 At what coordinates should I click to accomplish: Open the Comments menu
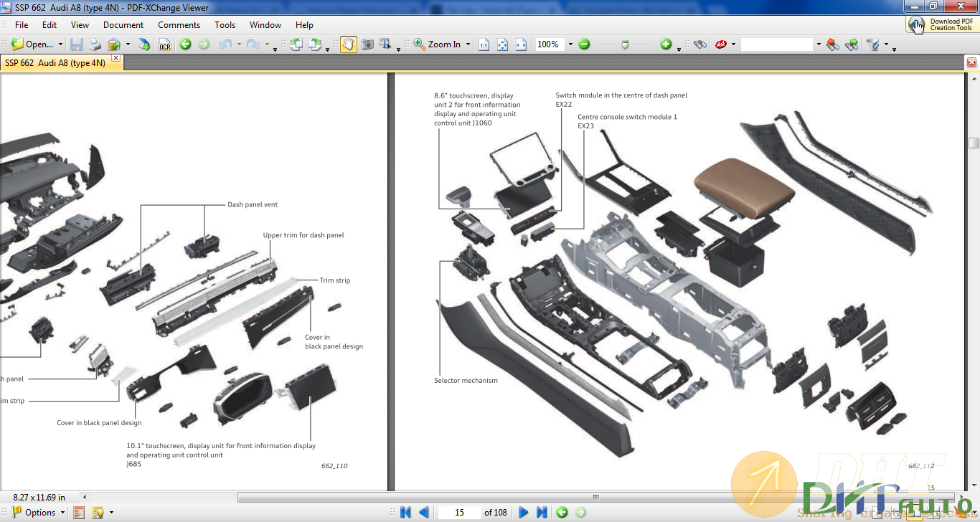point(179,24)
